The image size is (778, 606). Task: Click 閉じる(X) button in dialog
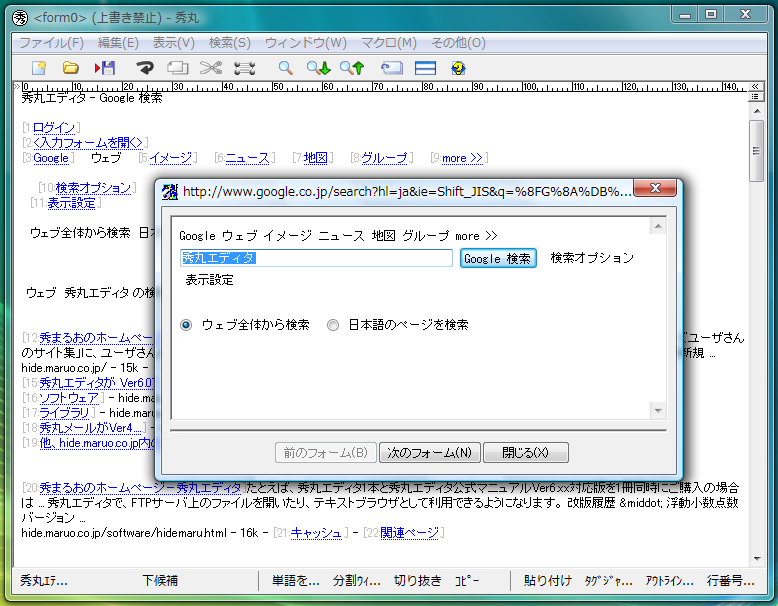click(x=525, y=453)
